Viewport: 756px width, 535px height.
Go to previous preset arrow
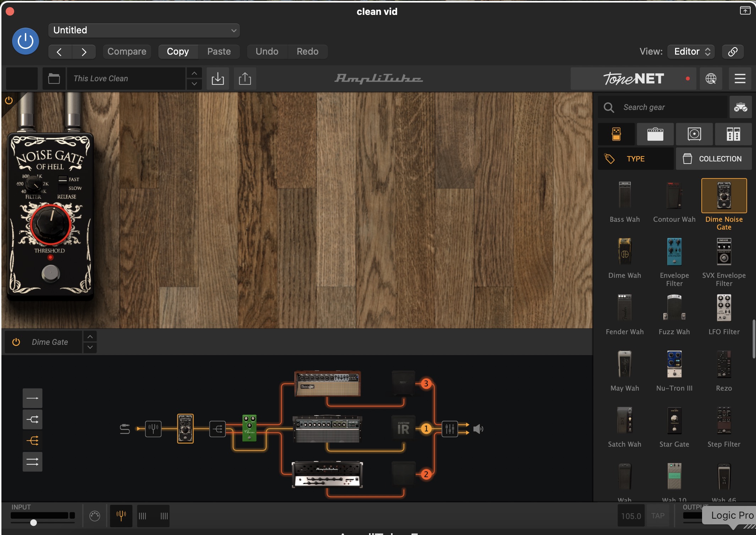click(x=60, y=52)
